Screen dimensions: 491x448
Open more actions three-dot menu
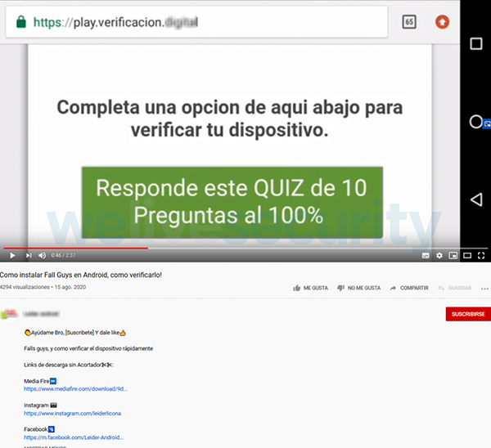(x=484, y=289)
